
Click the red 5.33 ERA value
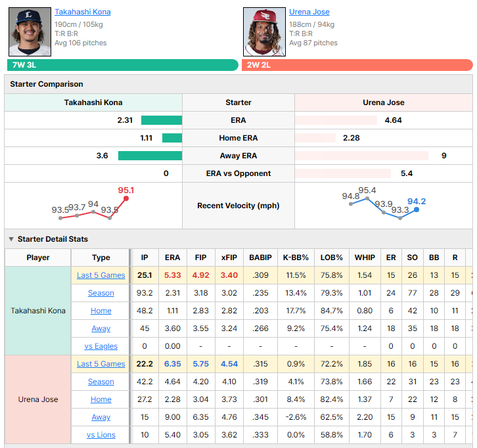pyautogui.click(x=173, y=275)
